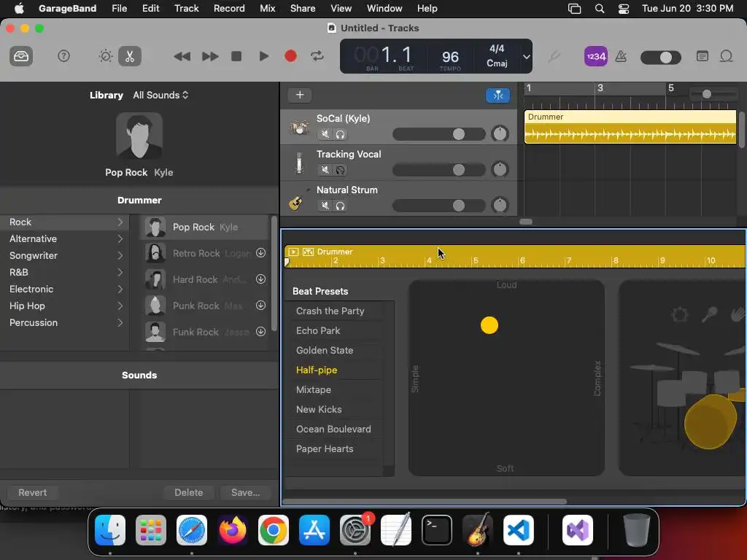The height and width of the screenshot is (560, 747).
Task: Adjust Tracking Vocal volume slider
Action: pyautogui.click(x=438, y=170)
